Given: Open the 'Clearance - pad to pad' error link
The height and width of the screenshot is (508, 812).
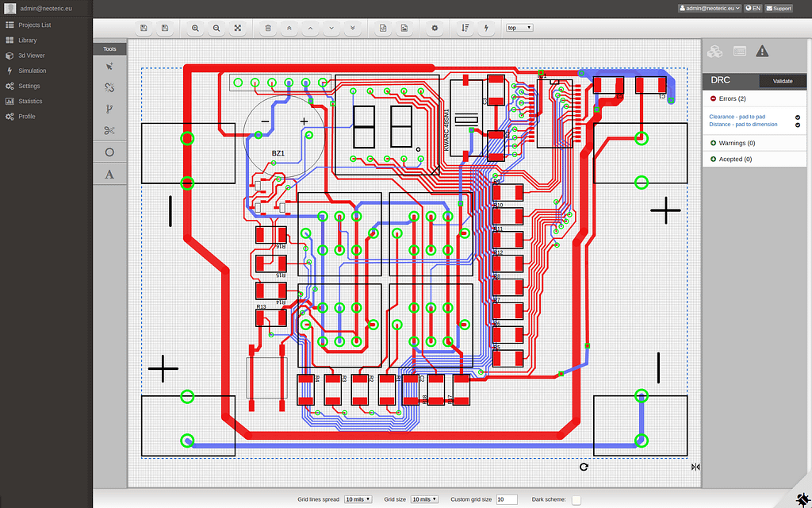Looking at the screenshot, I should click(736, 116).
